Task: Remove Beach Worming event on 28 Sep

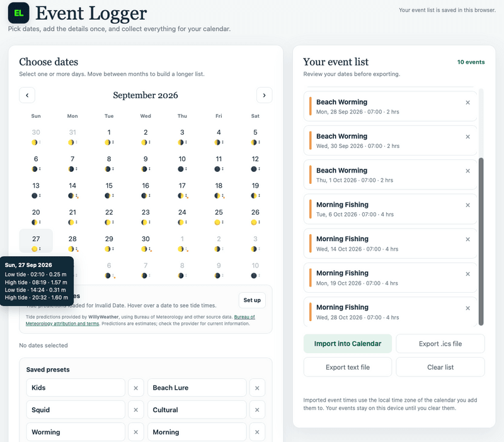Action: click(467, 103)
